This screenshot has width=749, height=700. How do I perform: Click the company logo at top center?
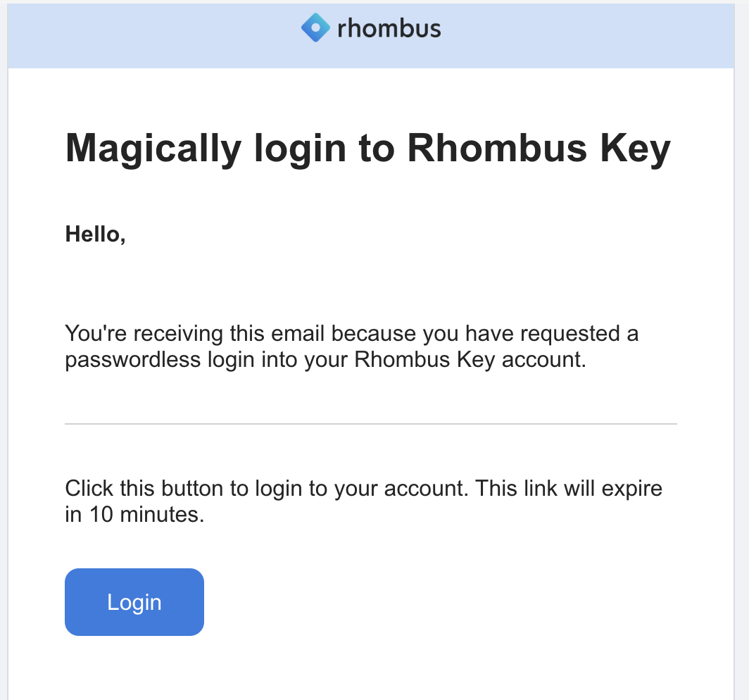pos(371,27)
